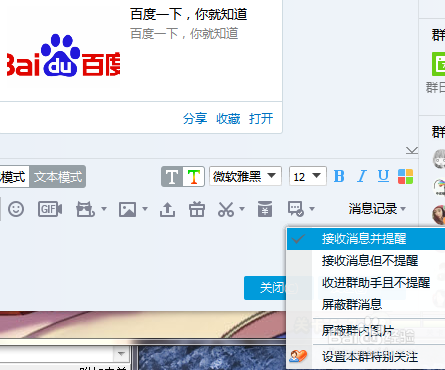This screenshot has height=370, width=445.
Task: Click the 打开 link
Action: click(x=261, y=118)
